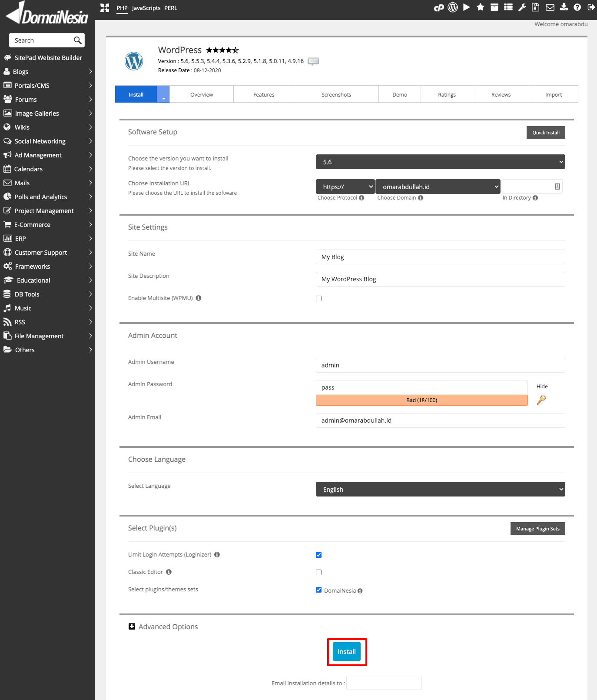Open the WordPress version dropdown showing 5.6
Screen dimensions: 597x700
click(440, 162)
